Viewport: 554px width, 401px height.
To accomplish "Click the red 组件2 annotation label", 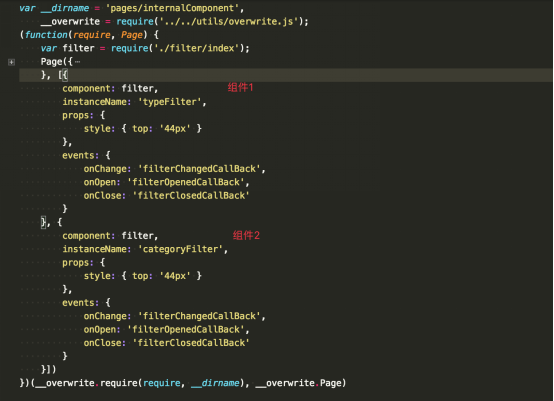I will tap(246, 235).
